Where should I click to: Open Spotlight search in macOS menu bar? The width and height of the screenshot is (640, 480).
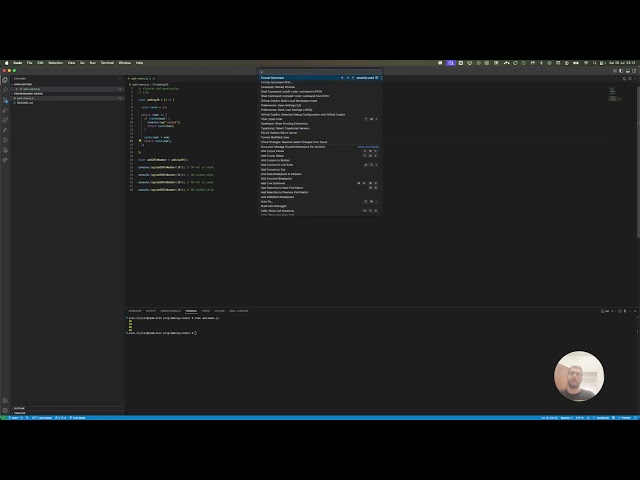(x=595, y=63)
